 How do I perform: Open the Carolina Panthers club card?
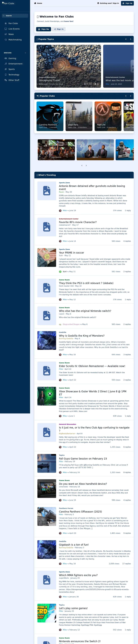click(x=50, y=116)
